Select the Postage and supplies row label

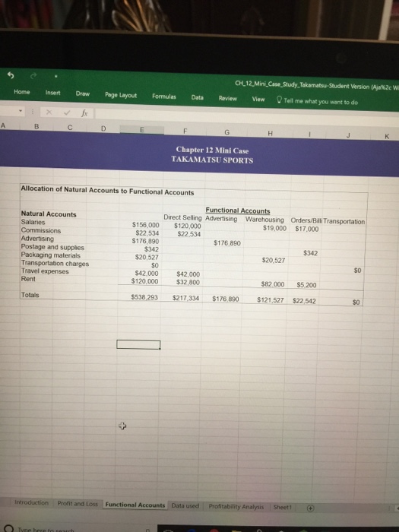(x=52, y=247)
